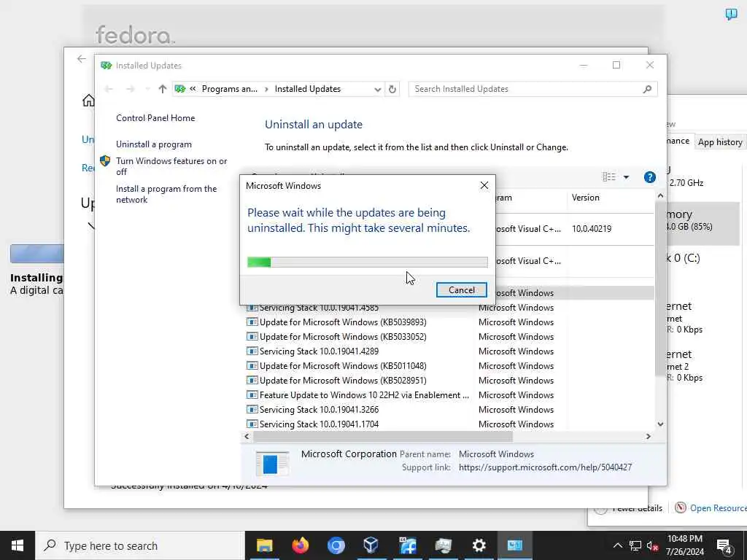
Task: Click Installed Updates breadcrumb segment
Action: pos(308,89)
